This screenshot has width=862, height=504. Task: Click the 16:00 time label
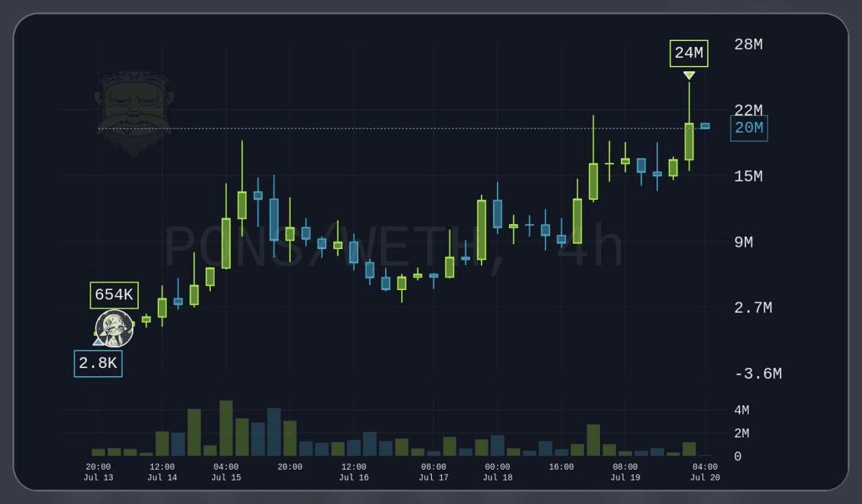click(562, 467)
